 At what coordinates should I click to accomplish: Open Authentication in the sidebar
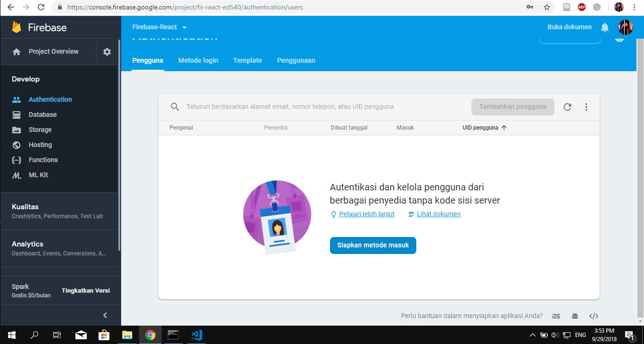[x=50, y=99]
